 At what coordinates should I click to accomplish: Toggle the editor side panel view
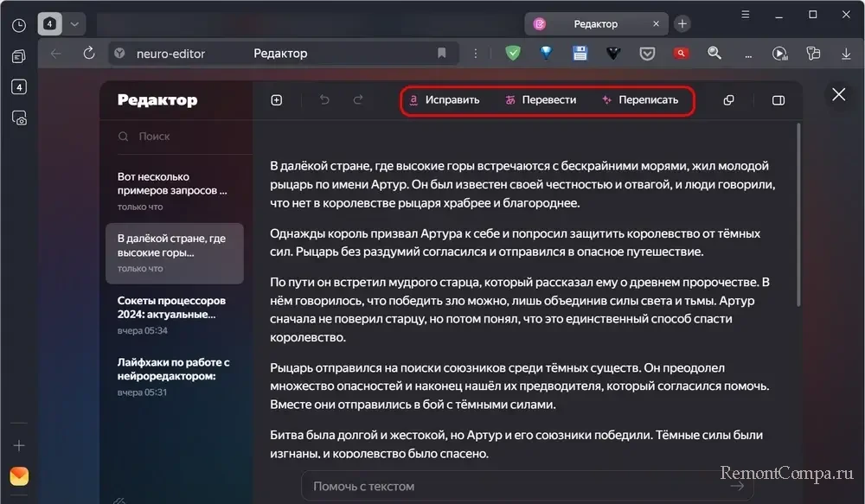[778, 100]
